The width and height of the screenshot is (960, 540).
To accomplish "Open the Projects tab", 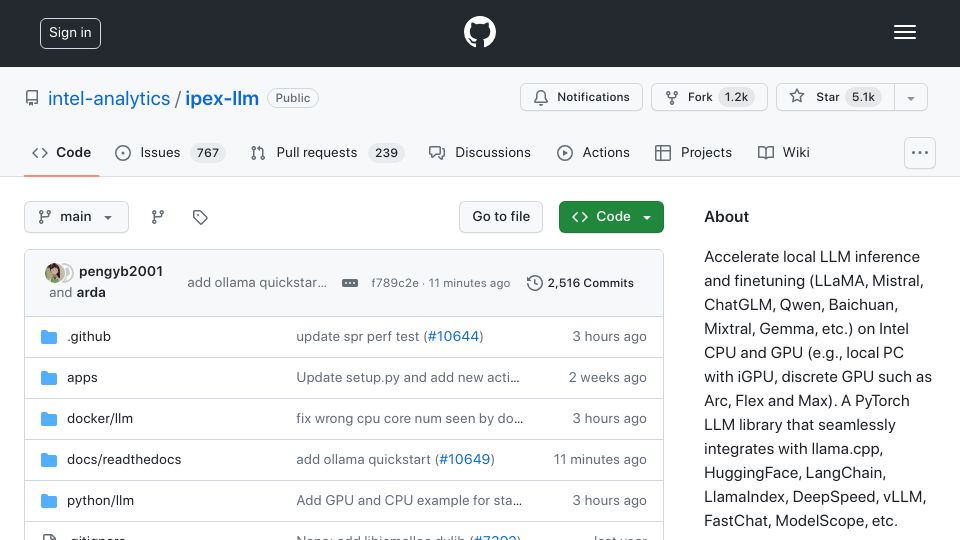I will pyautogui.click(x=693, y=152).
